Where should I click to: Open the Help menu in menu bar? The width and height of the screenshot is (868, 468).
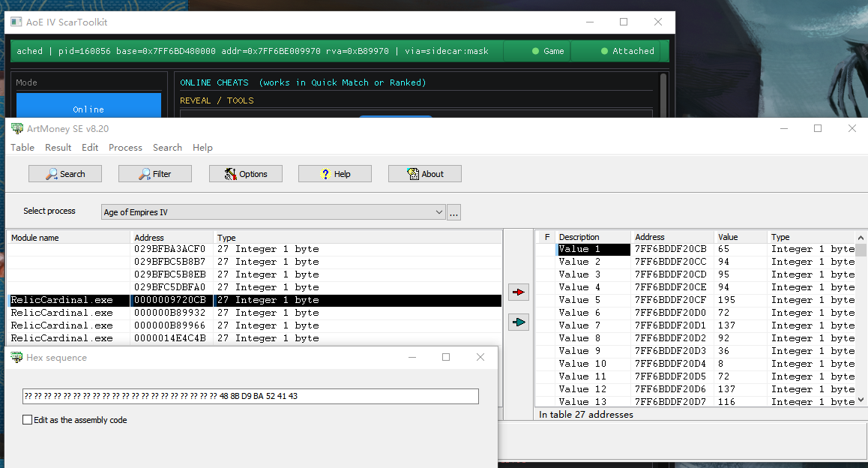(202, 147)
